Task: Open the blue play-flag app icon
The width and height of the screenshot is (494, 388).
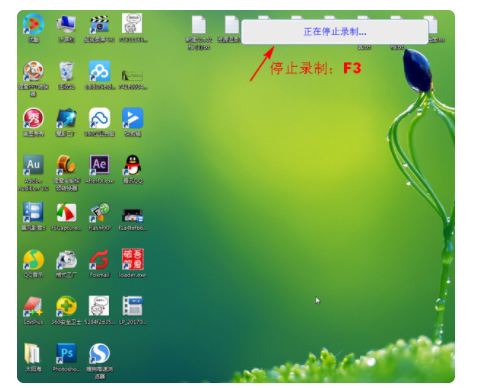Action: click(133, 118)
